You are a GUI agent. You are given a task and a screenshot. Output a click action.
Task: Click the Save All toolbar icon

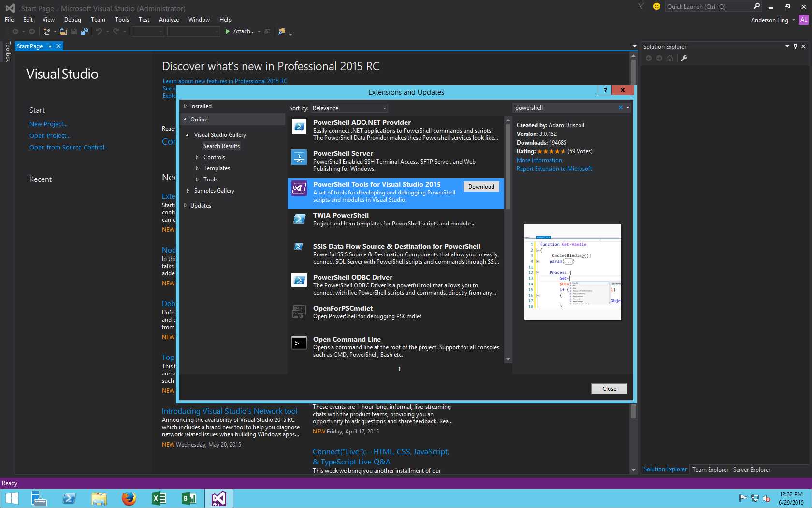click(x=85, y=31)
